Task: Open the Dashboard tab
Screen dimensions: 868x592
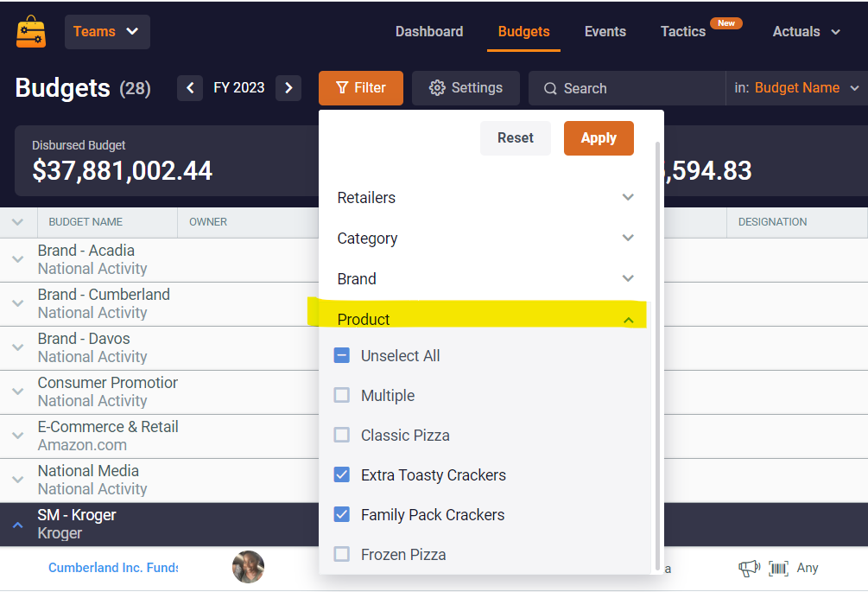Action: 429,32
